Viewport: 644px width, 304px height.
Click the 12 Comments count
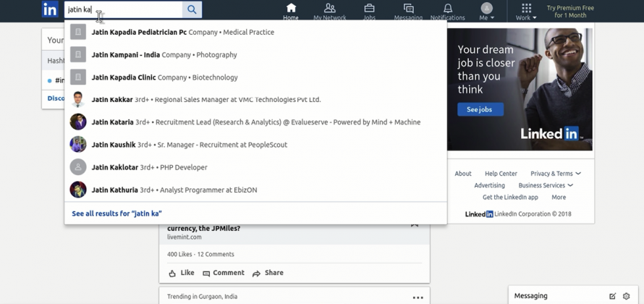coord(216,254)
